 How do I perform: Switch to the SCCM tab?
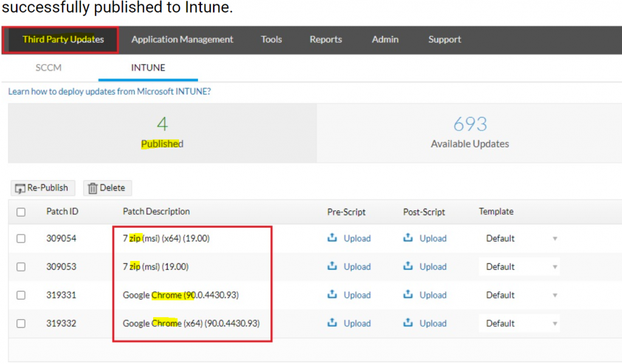coord(49,67)
